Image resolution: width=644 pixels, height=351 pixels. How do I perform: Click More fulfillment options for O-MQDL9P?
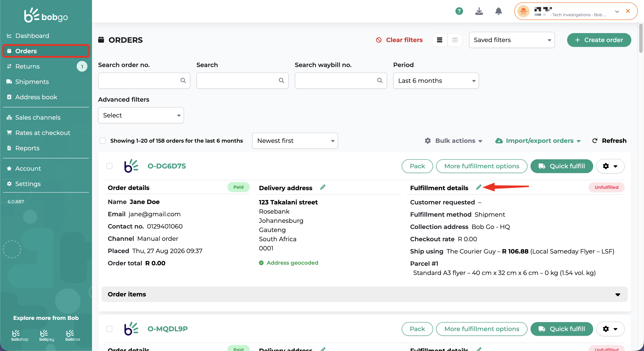coord(481,329)
